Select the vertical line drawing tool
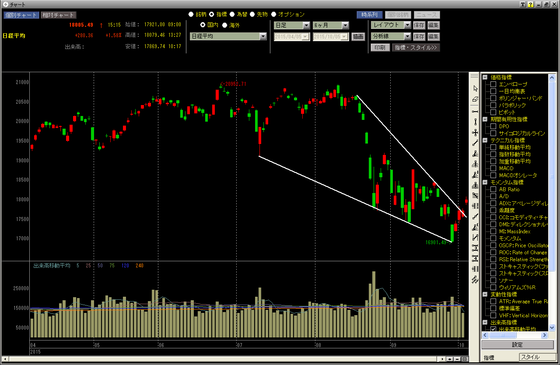This screenshot has width=560, height=365. pyautogui.click(x=475, y=122)
